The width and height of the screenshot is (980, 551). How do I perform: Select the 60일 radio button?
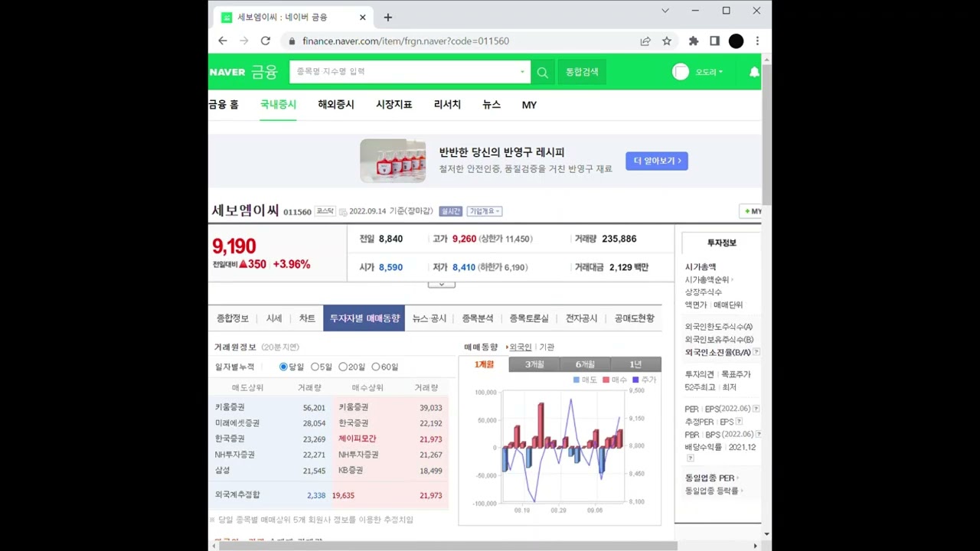coord(376,367)
